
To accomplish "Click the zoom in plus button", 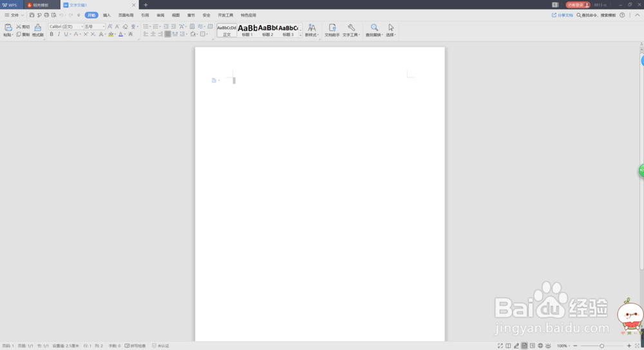I will coord(629,346).
